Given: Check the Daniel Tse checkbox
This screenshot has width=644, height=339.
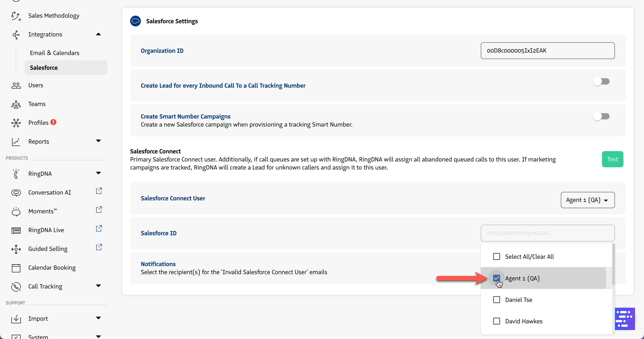Looking at the screenshot, I should [x=496, y=300].
